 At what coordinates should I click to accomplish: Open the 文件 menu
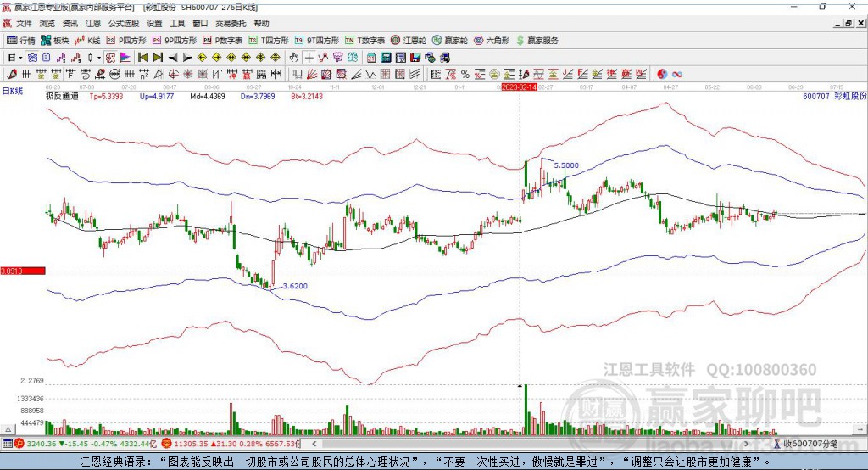[25, 23]
